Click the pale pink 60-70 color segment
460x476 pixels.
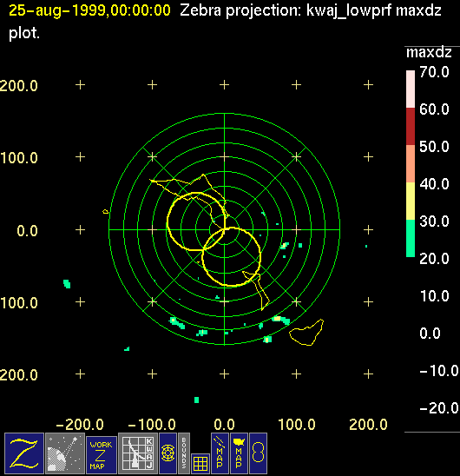(411, 89)
